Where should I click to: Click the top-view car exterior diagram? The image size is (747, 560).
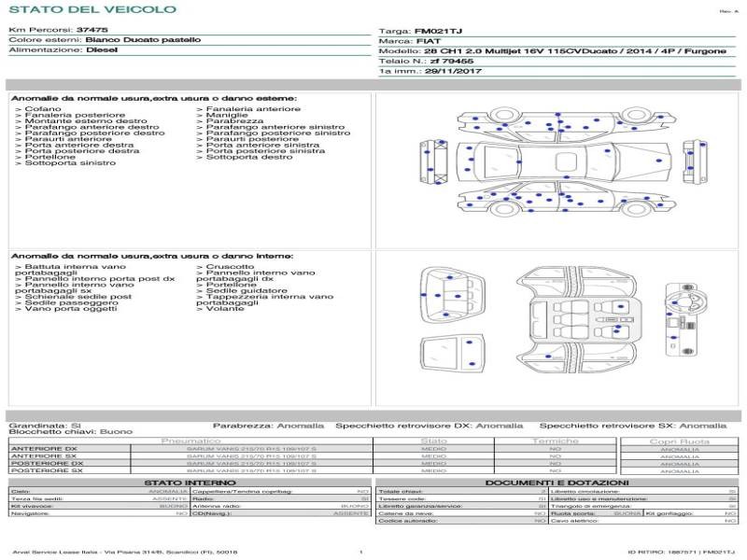tap(564, 161)
